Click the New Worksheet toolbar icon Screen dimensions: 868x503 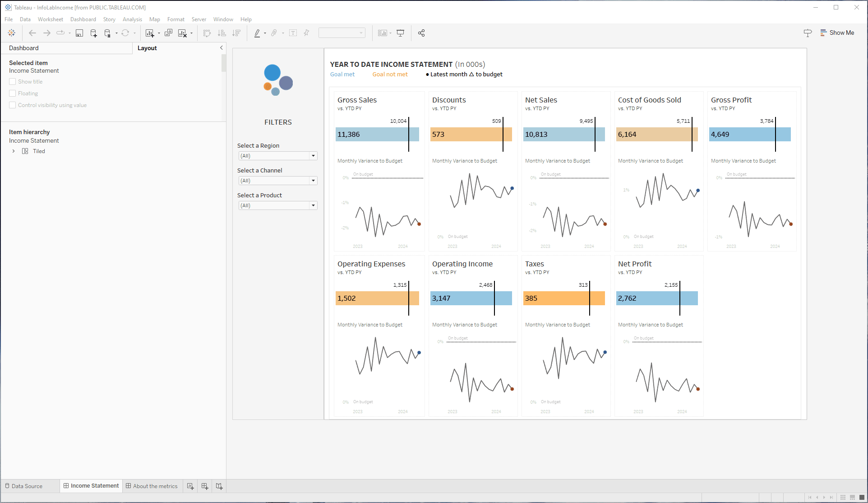point(150,33)
